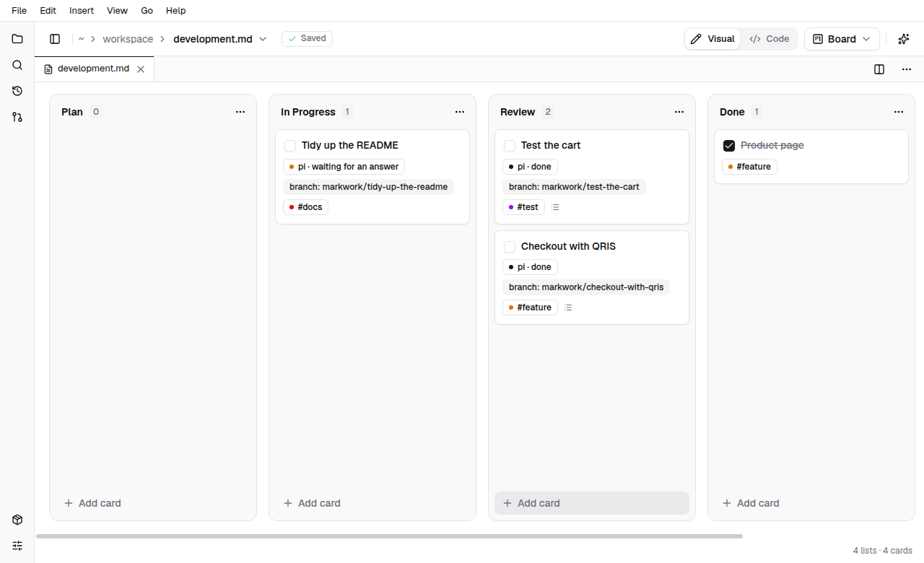Check the Tidy up the README card
The height and width of the screenshot is (563, 924).
[290, 146]
